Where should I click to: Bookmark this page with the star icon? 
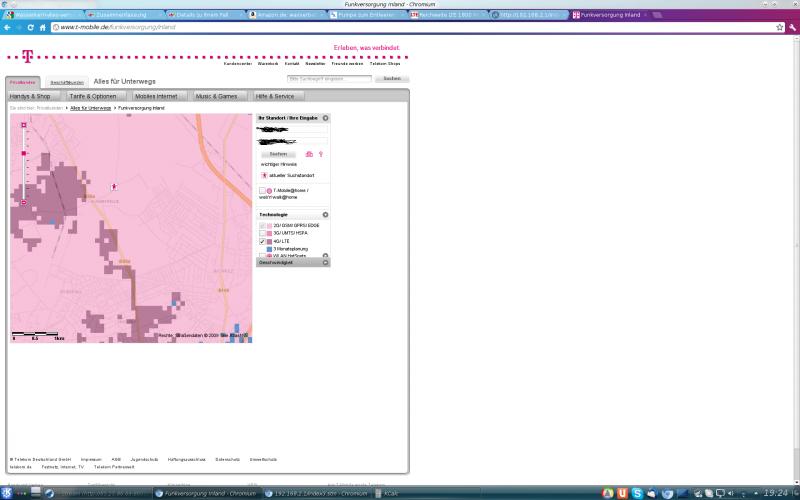tap(780, 28)
